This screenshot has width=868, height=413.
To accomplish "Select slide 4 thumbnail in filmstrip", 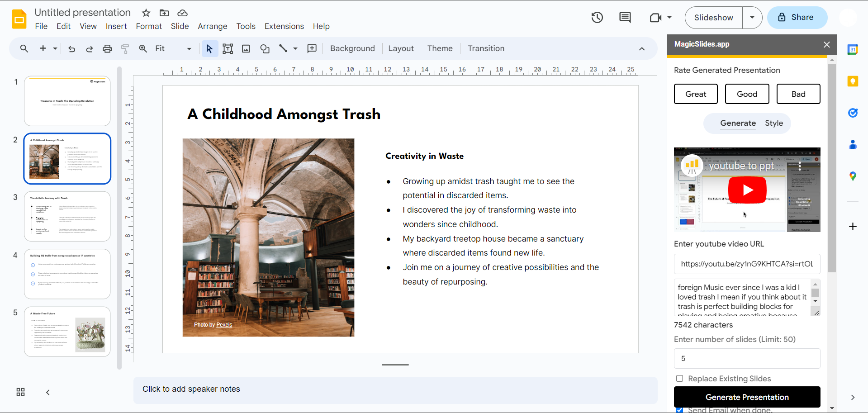I will click(67, 274).
